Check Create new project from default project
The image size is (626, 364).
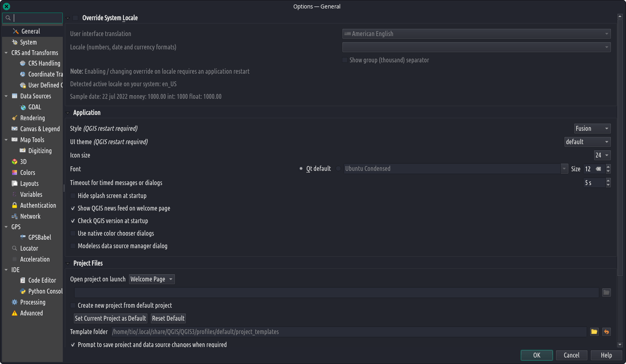pyautogui.click(x=73, y=305)
